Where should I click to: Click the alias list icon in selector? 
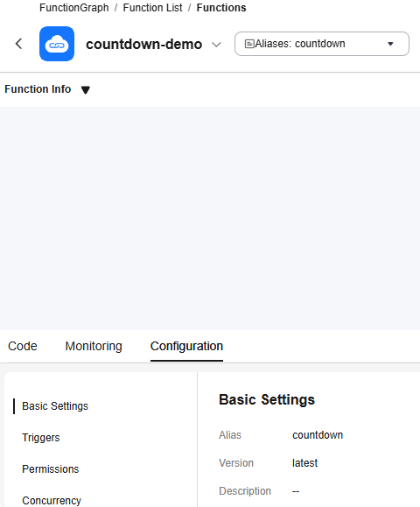point(249,44)
